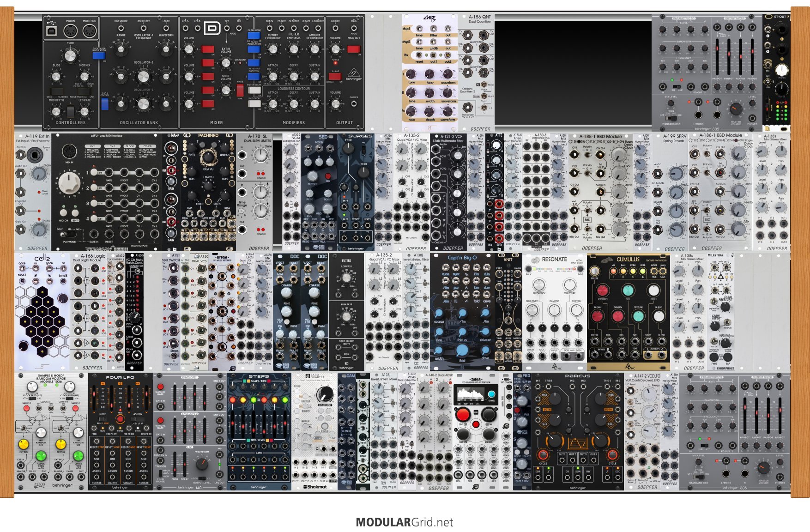This screenshot has width=810, height=532.
Task: Click the teal Size knob on Cumulus
Action: pos(628,290)
